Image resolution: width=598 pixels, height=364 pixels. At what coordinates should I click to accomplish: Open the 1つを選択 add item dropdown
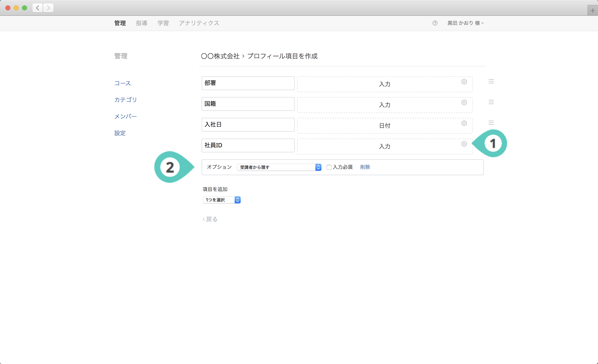tap(221, 200)
